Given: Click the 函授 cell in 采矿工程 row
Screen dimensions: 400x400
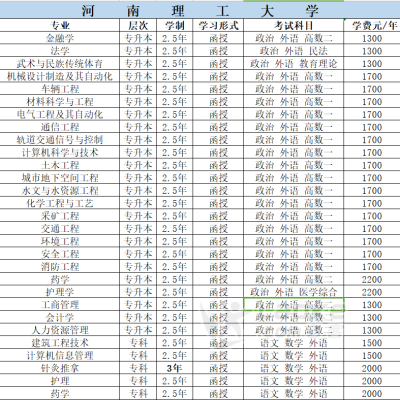Looking at the screenshot, I should 218,216.
